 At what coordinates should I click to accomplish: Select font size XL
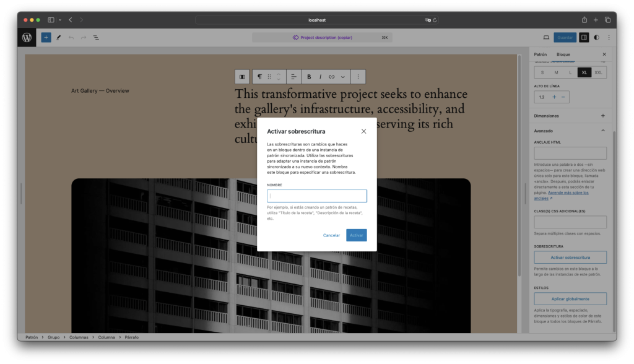pyautogui.click(x=584, y=73)
